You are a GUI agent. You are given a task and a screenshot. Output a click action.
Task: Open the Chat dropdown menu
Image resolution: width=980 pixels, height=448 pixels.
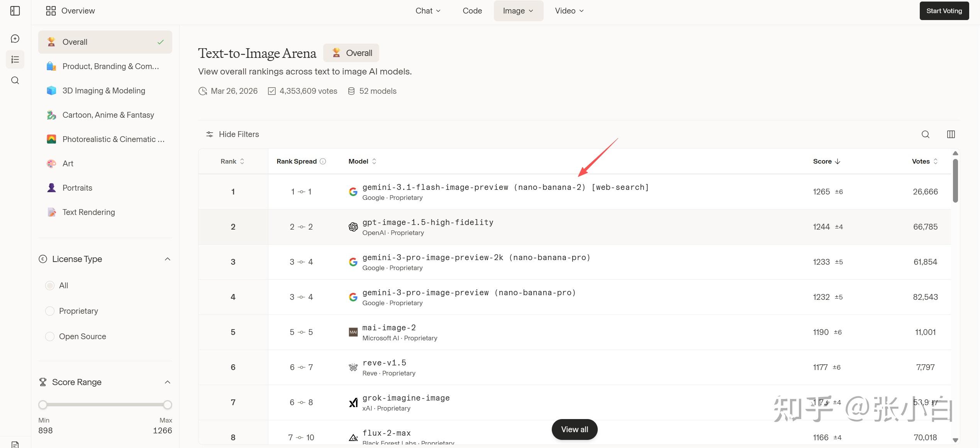[427, 11]
